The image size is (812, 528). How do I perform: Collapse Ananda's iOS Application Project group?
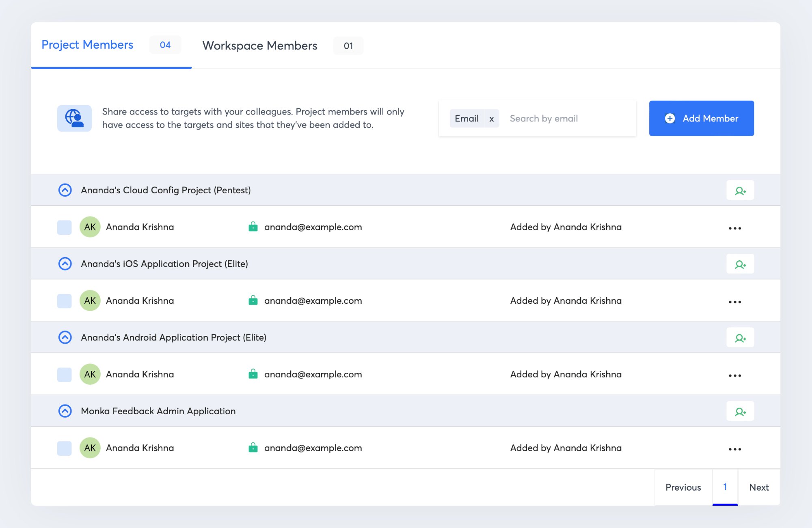tap(65, 264)
